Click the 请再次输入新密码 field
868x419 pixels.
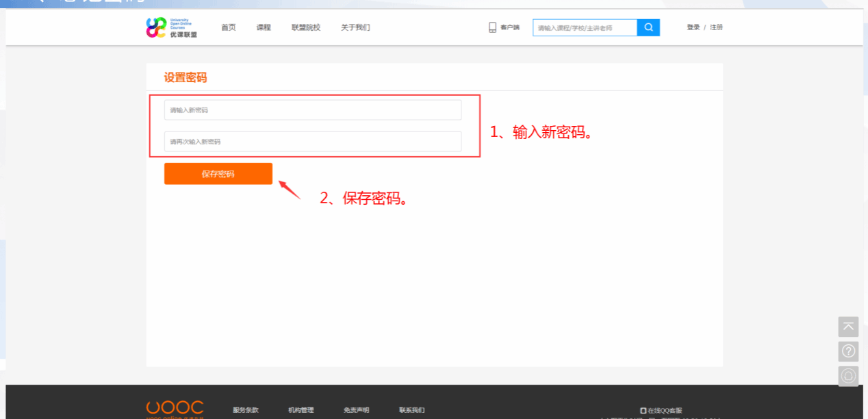313,142
